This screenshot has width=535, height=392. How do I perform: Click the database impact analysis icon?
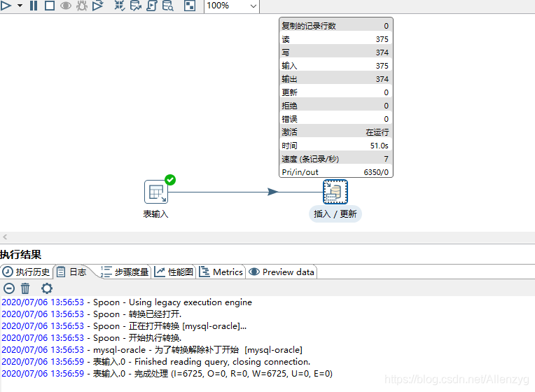click(135, 6)
